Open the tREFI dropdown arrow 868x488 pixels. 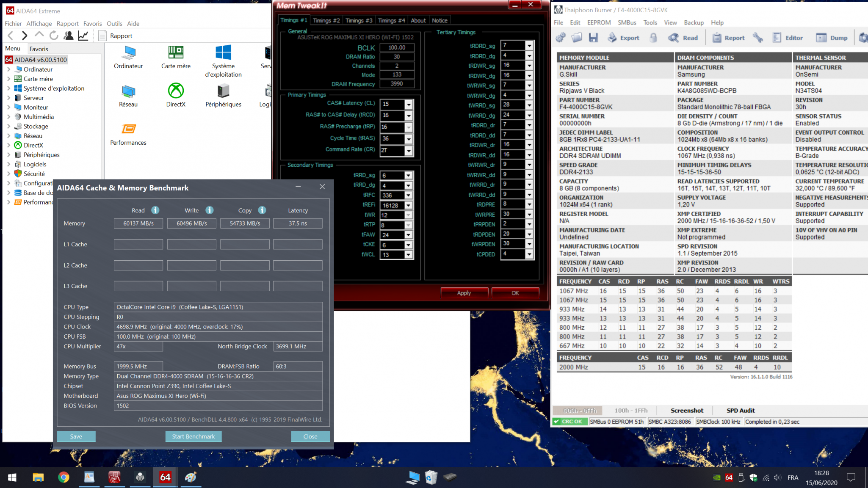[x=408, y=205]
